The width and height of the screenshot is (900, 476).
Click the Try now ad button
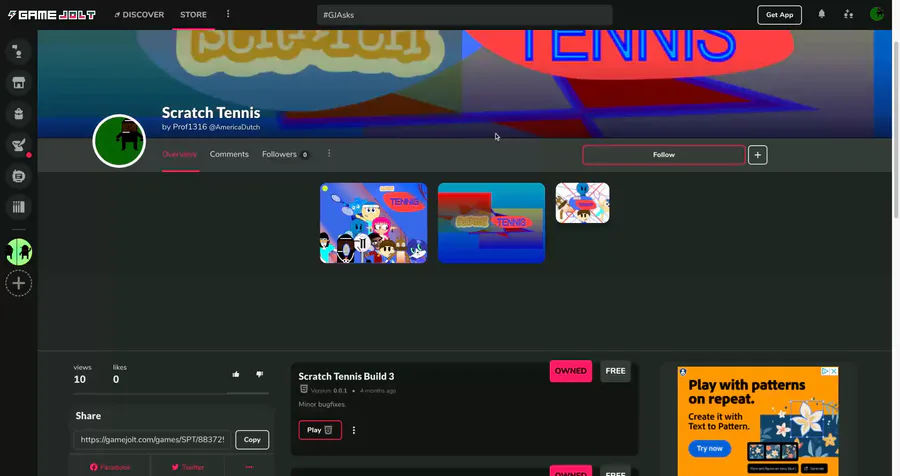[x=709, y=448]
